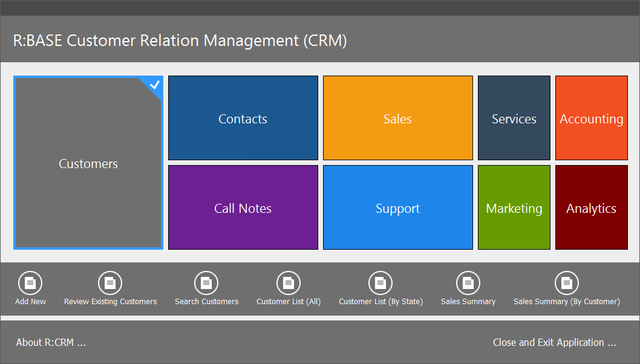640x364 pixels.
Task: Select the Customers tile
Action: (x=88, y=164)
